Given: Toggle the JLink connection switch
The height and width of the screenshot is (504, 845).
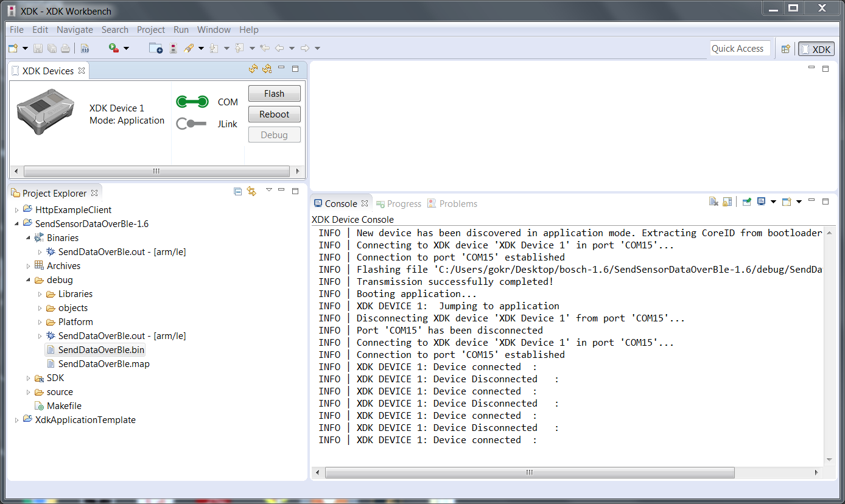Looking at the screenshot, I should 192,124.
